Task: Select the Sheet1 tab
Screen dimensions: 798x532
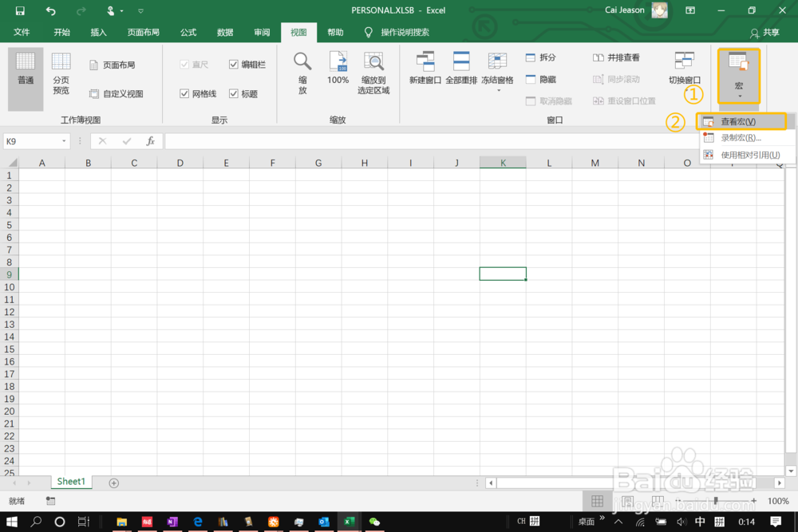Action: [71, 482]
